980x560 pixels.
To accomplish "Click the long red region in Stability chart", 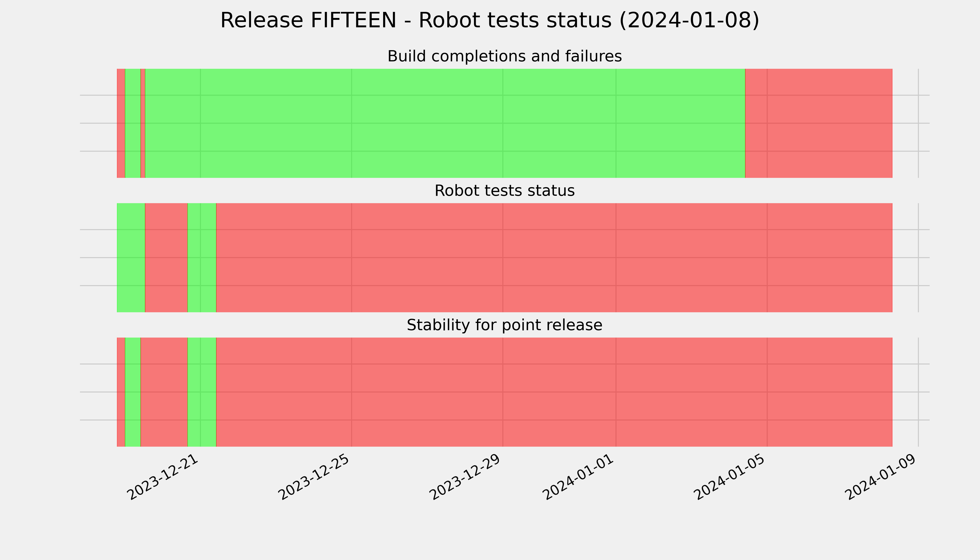I will pyautogui.click(x=554, y=392).
